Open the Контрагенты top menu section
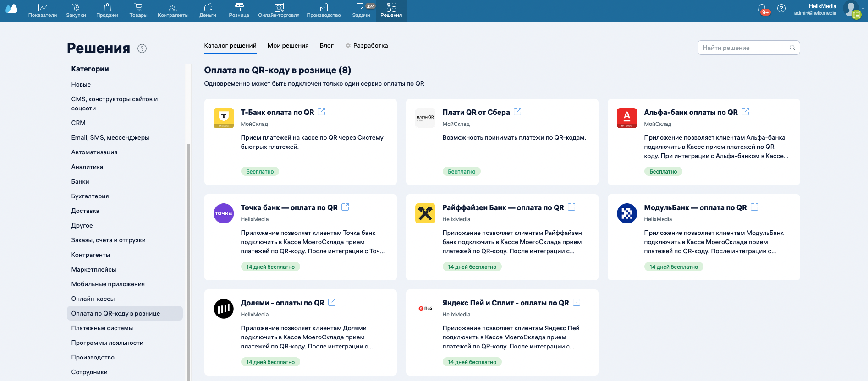This screenshot has height=381, width=868. (173, 11)
